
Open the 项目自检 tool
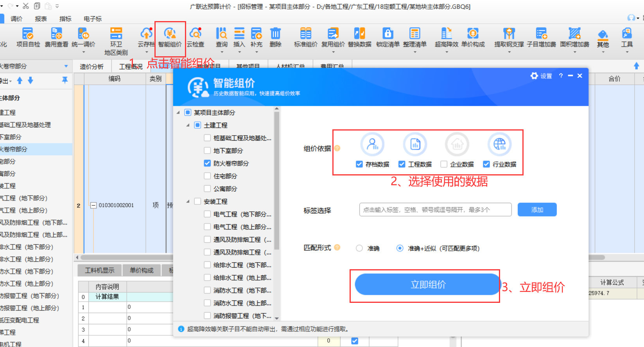[28, 38]
